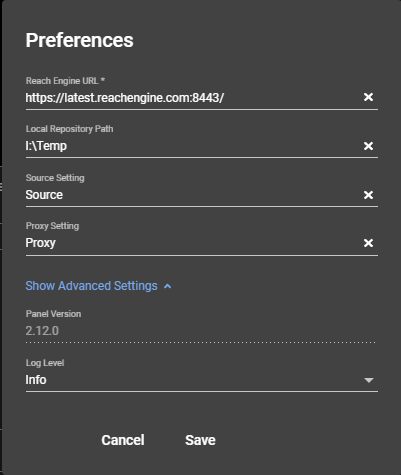Click the Source Setting label
The height and width of the screenshot is (475, 401).
click(x=55, y=178)
